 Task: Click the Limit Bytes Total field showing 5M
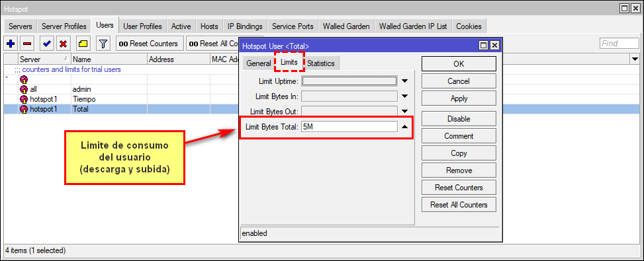(x=349, y=127)
